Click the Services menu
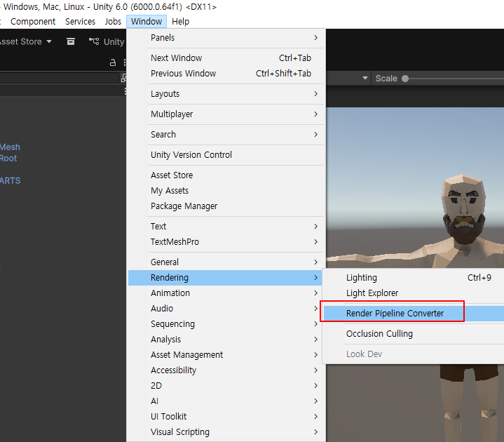Viewport: 504px width, 442px height. [80, 22]
